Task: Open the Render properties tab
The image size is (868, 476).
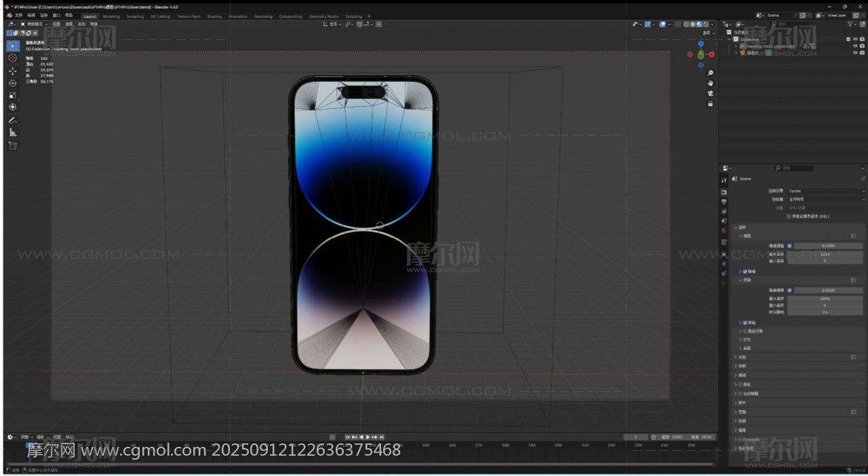Action: click(724, 192)
